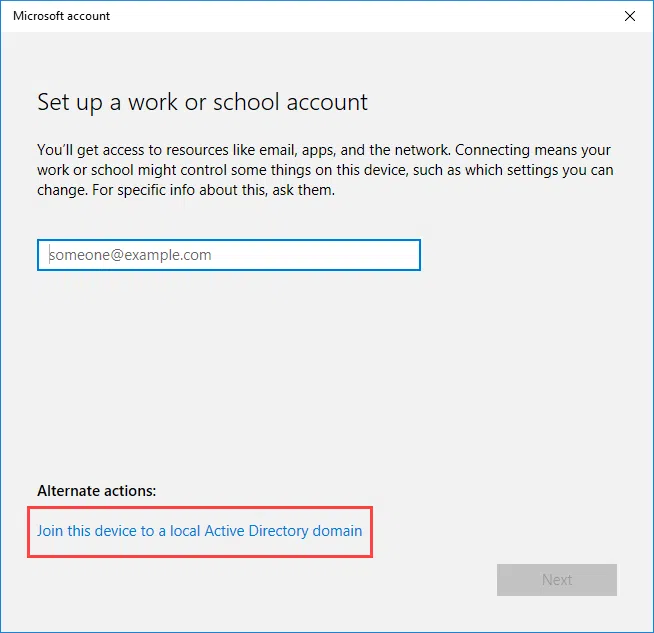The width and height of the screenshot is (654, 633).
Task: Click the greyed-out Next button
Action: click(556, 580)
